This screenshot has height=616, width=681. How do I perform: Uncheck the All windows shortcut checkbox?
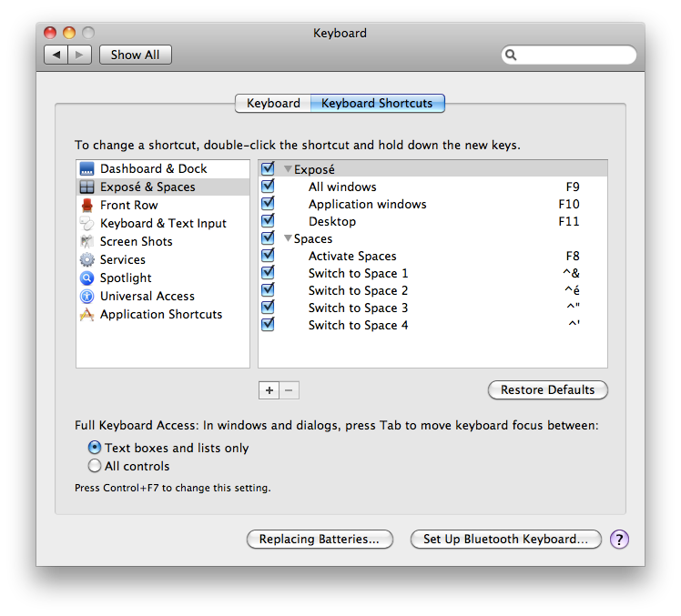pos(268,187)
